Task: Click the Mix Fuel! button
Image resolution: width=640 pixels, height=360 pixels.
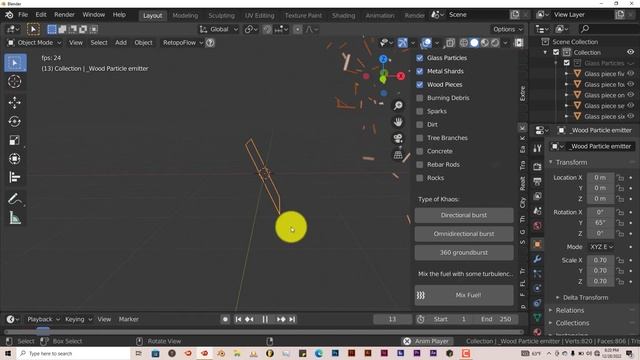Action: click(x=464, y=295)
